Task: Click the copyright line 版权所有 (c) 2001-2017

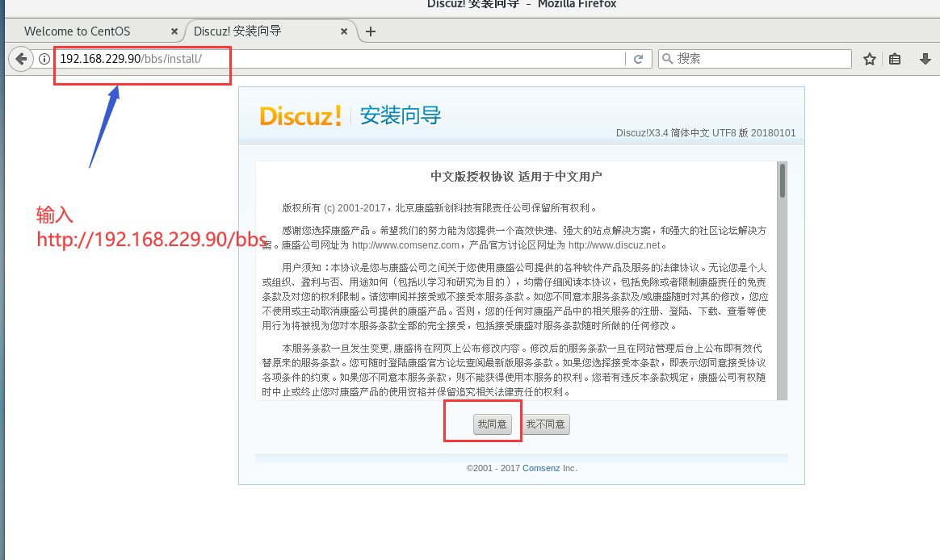Action: click(334, 208)
